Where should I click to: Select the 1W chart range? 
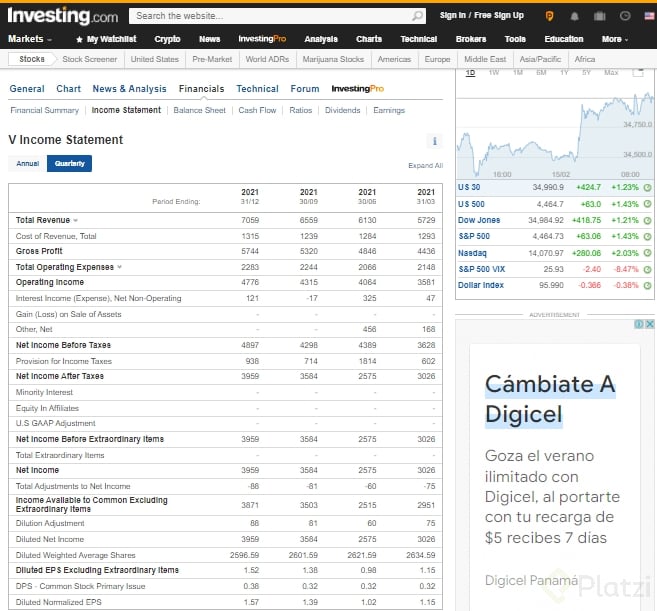[494, 73]
